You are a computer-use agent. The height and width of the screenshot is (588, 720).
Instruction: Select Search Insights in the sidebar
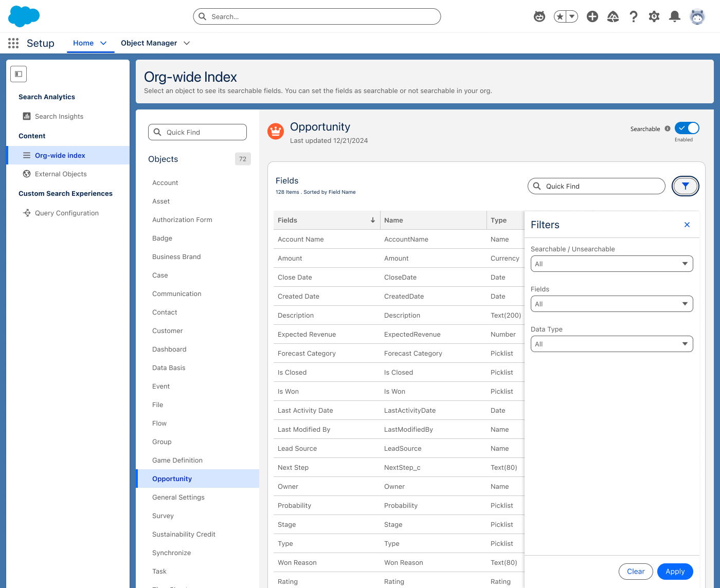tap(59, 117)
